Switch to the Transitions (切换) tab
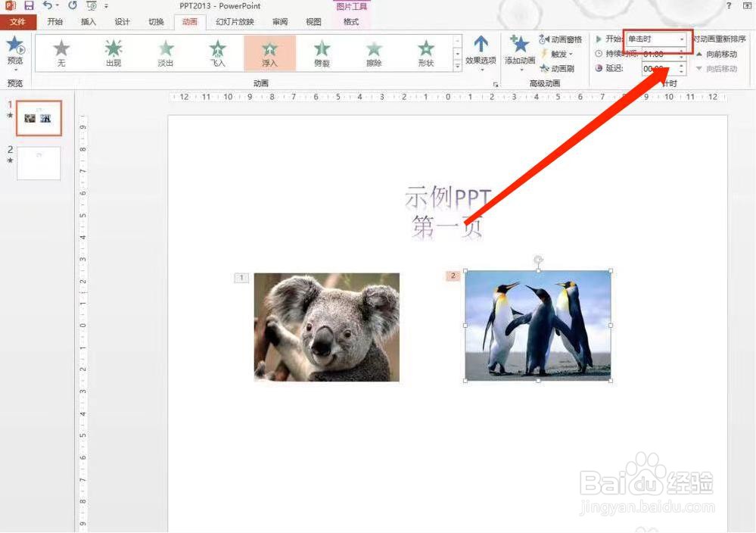 click(156, 22)
